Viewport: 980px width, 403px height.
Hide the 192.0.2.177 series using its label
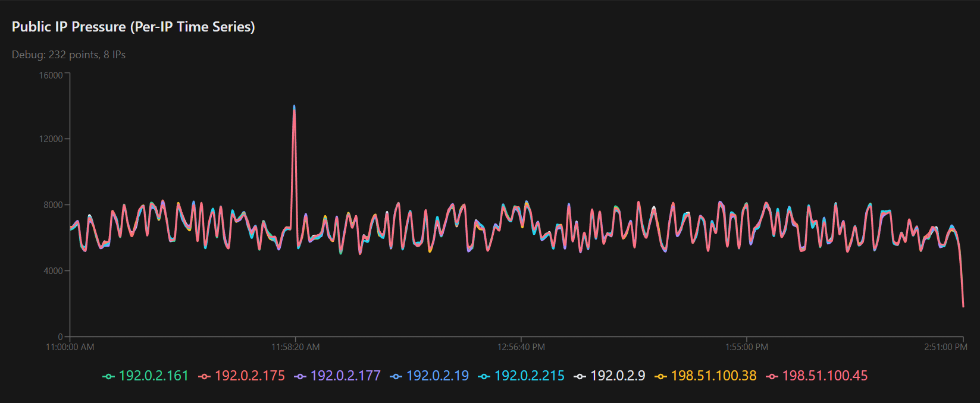click(x=345, y=376)
